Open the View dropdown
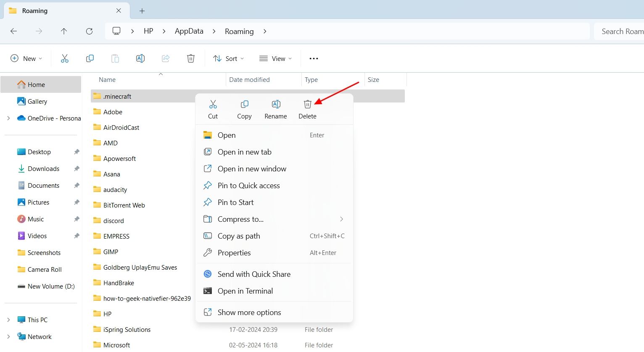This screenshot has height=352, width=644. 275,58
